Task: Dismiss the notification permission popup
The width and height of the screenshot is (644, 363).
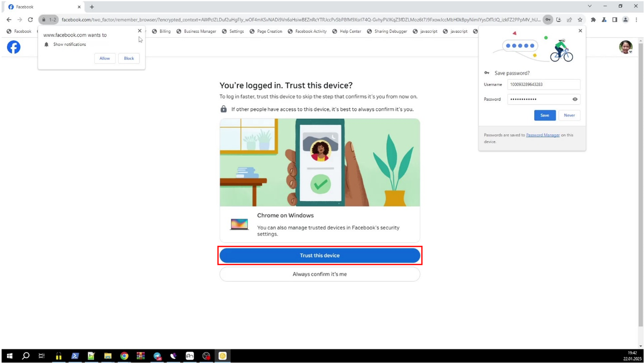Action: pyautogui.click(x=140, y=31)
